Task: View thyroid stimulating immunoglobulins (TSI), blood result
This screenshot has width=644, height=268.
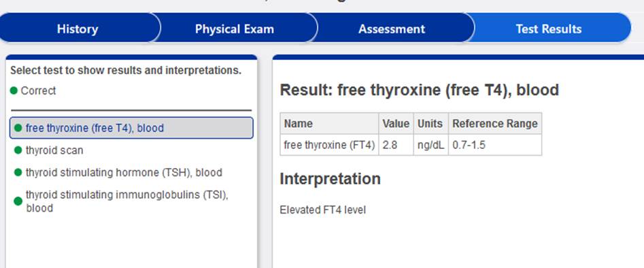Action: tap(127, 201)
